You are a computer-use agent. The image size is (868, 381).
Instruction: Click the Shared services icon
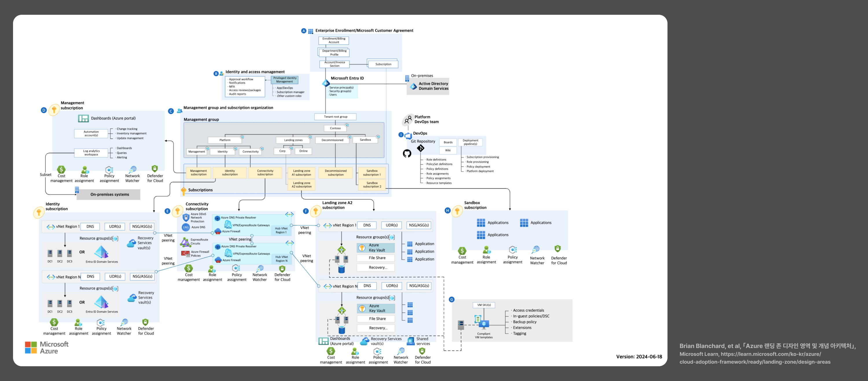click(411, 341)
